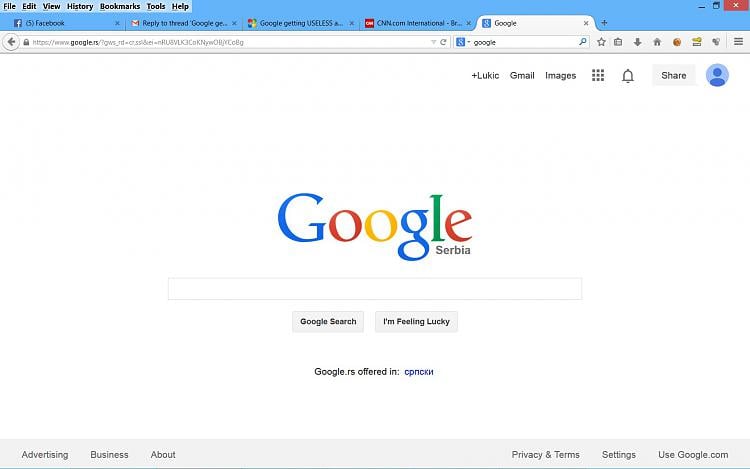The image size is (750, 469).
Task: Close the CNN.com International tab
Action: pyautogui.click(x=469, y=23)
